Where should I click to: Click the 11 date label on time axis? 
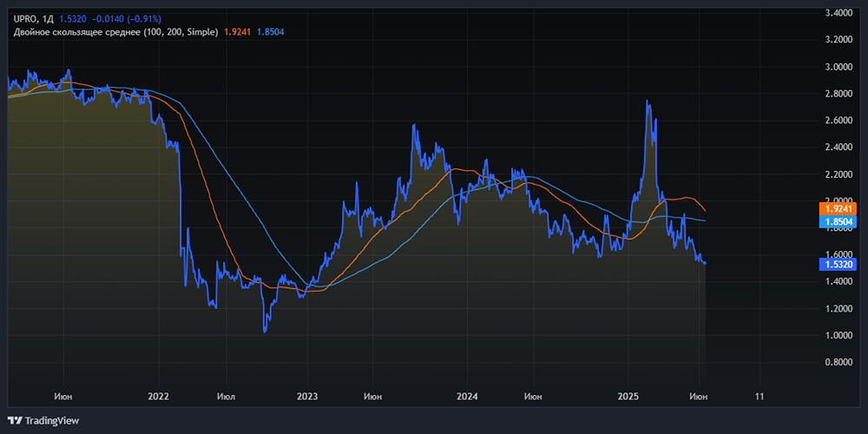pos(759,397)
